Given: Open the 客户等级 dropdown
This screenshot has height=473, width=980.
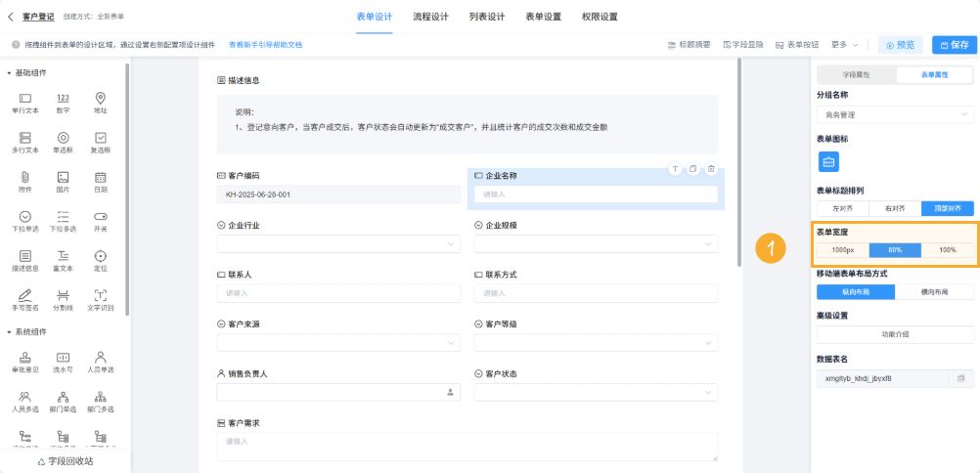Looking at the screenshot, I should click(597, 343).
